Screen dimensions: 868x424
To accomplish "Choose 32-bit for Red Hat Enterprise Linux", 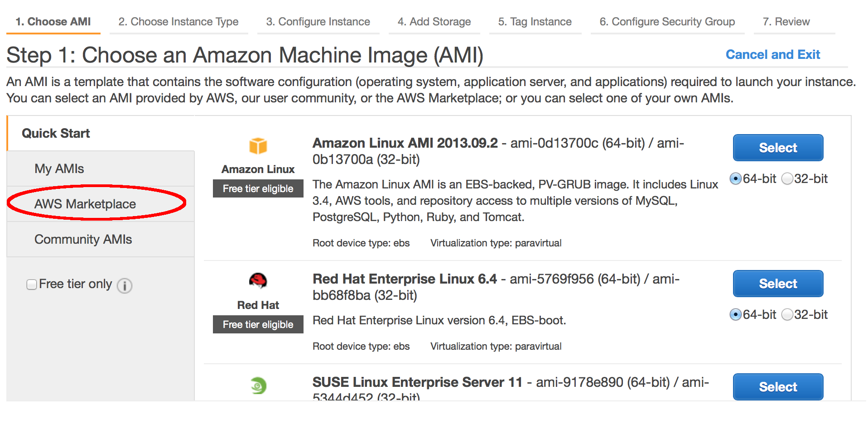I will tap(787, 314).
